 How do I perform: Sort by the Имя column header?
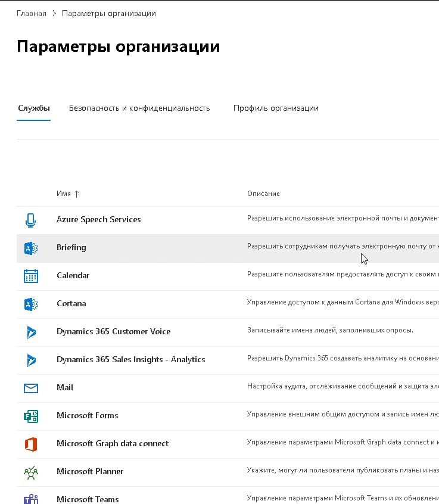64,194
